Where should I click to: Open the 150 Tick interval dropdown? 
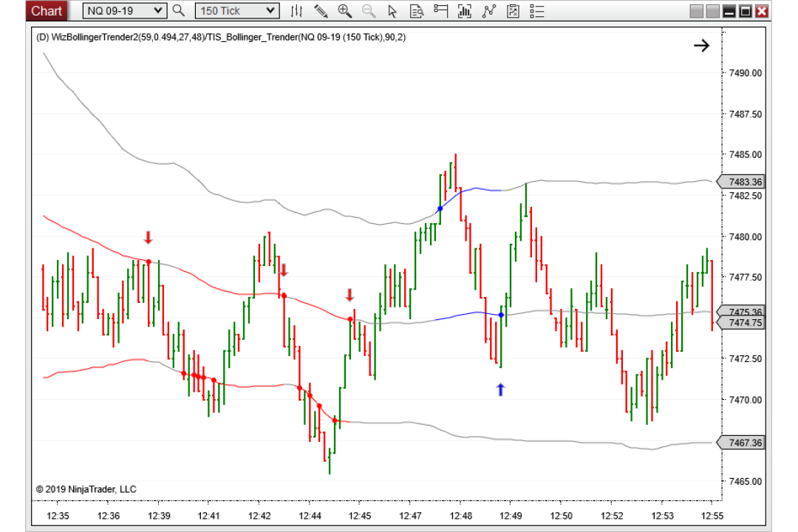click(237, 10)
